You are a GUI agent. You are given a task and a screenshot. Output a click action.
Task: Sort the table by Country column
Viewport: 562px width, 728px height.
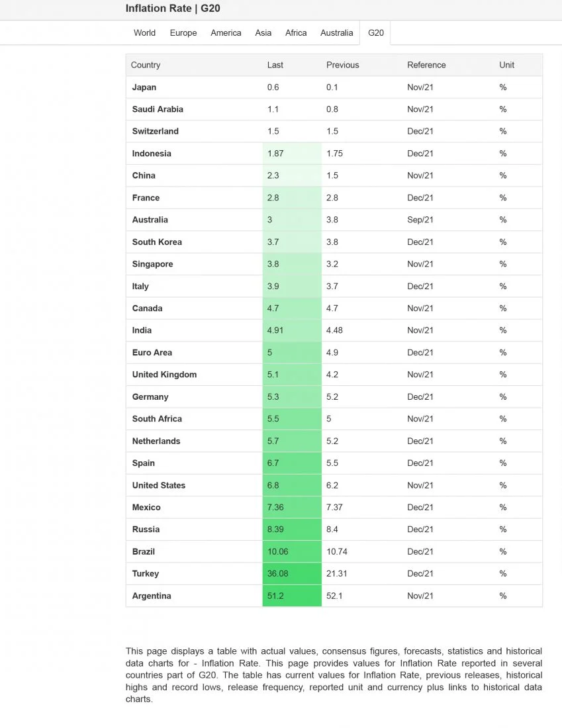point(145,65)
